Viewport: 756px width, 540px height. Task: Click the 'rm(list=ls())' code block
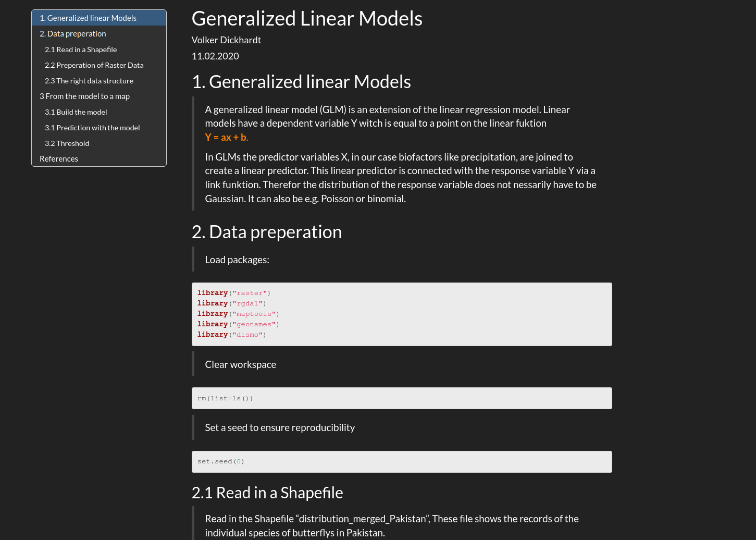point(401,398)
